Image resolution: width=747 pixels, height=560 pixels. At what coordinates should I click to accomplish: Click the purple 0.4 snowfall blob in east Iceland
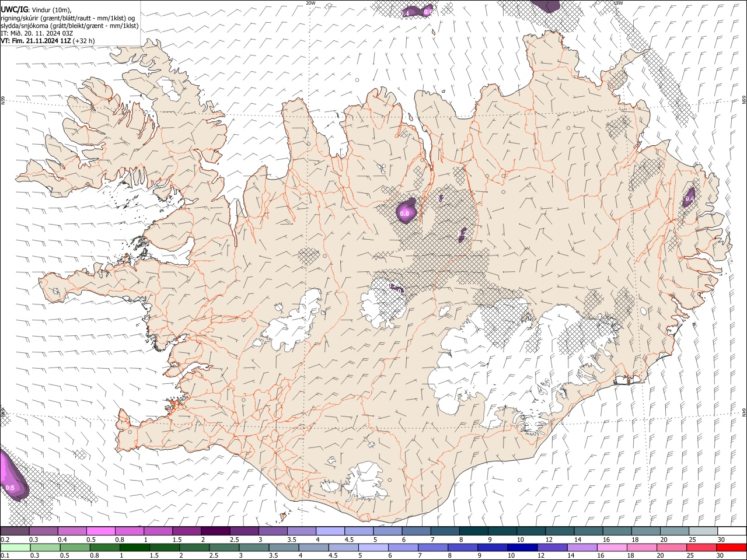pyautogui.click(x=689, y=198)
